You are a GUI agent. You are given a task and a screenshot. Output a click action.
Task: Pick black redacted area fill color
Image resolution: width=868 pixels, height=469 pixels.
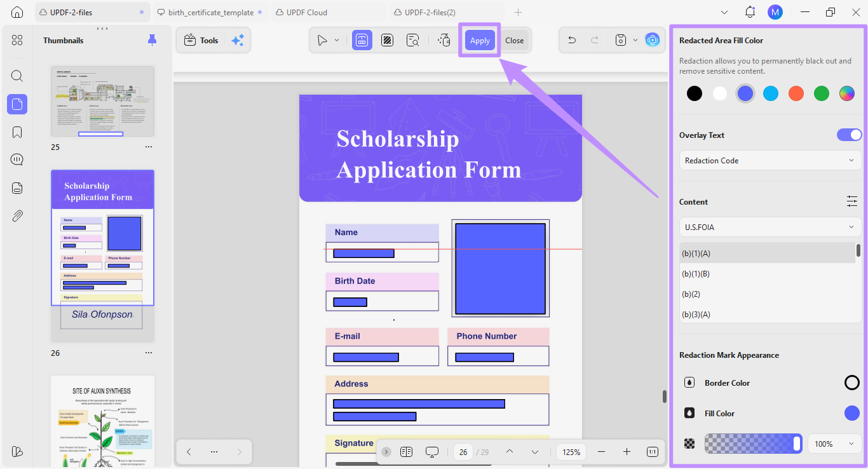pos(695,93)
